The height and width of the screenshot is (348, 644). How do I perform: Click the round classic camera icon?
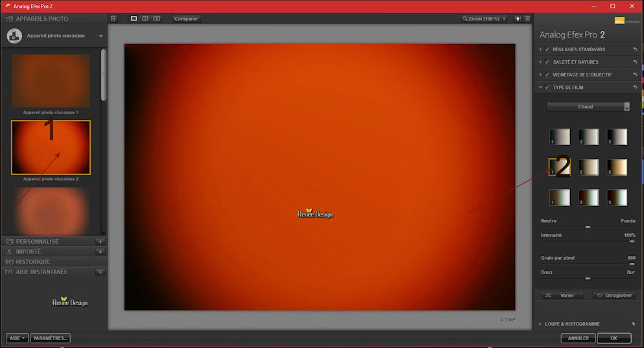(x=14, y=36)
